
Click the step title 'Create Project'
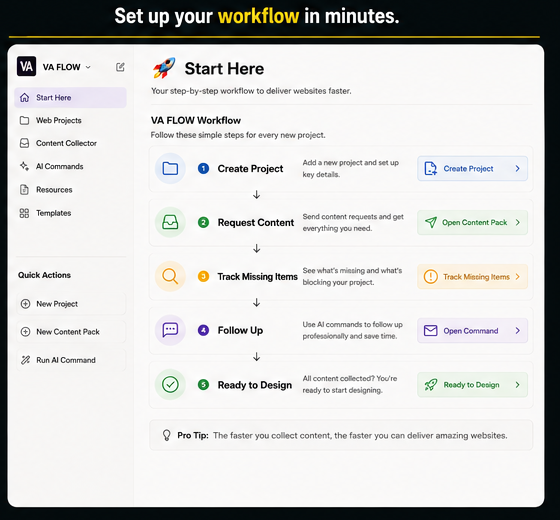250,169
